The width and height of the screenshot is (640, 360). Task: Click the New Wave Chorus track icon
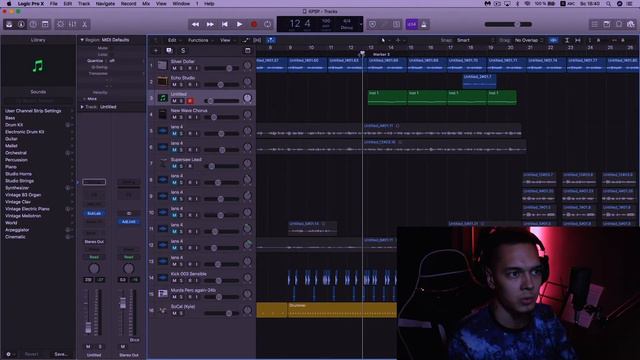tap(162, 114)
